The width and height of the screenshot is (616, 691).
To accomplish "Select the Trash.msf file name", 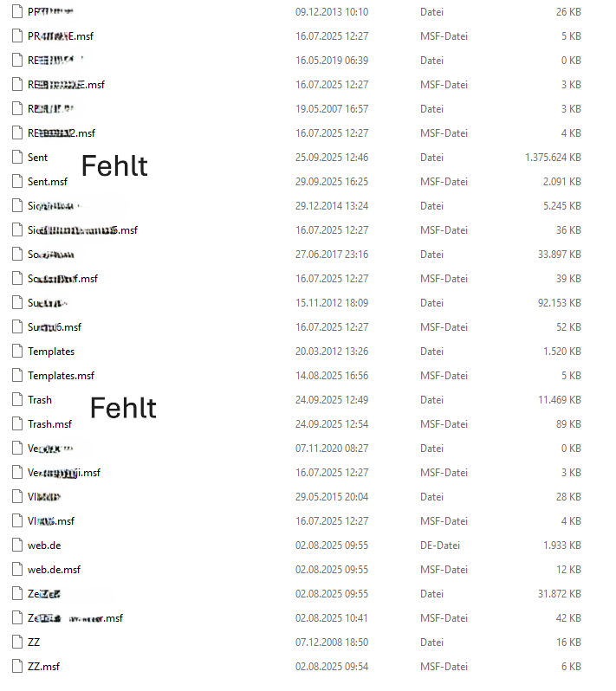I will 49,424.
